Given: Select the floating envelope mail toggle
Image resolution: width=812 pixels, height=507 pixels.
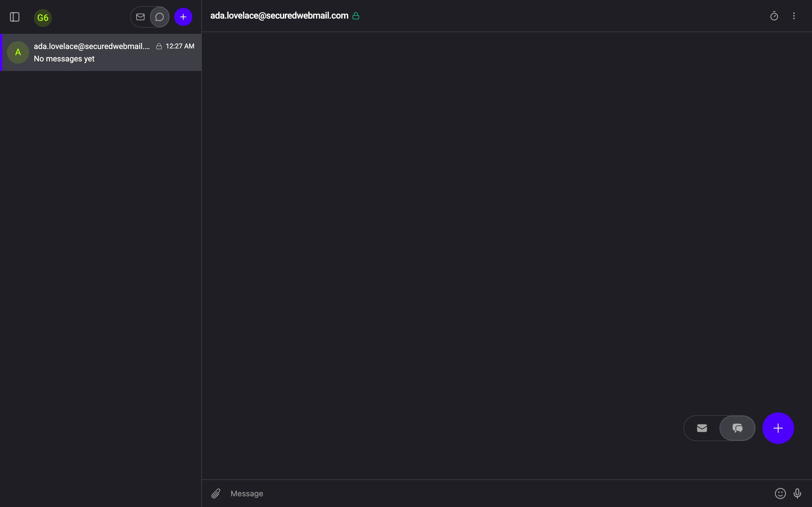Looking at the screenshot, I should 702,428.
